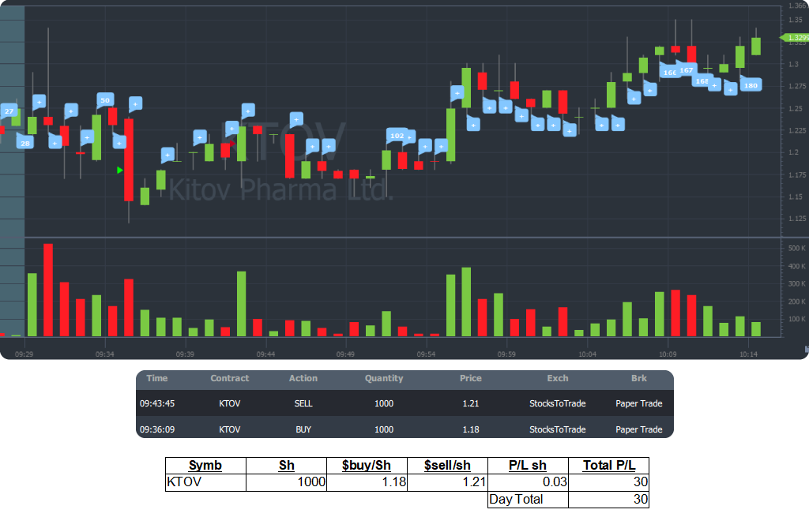Sort trades by the Time column header

coord(157,379)
